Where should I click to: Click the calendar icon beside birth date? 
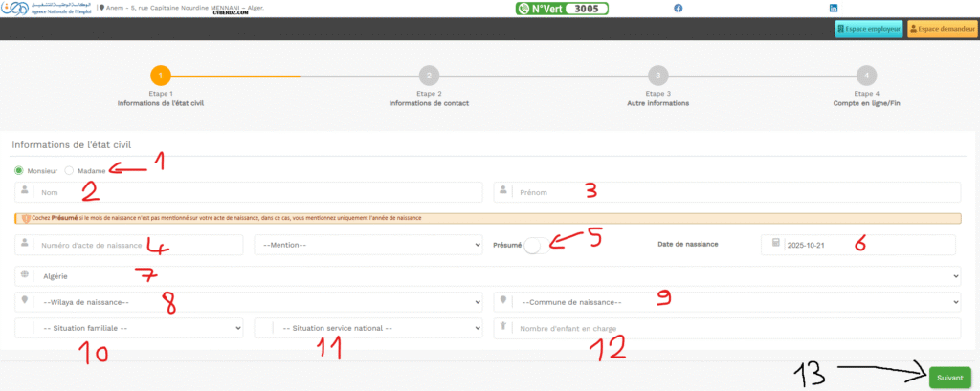tap(774, 245)
